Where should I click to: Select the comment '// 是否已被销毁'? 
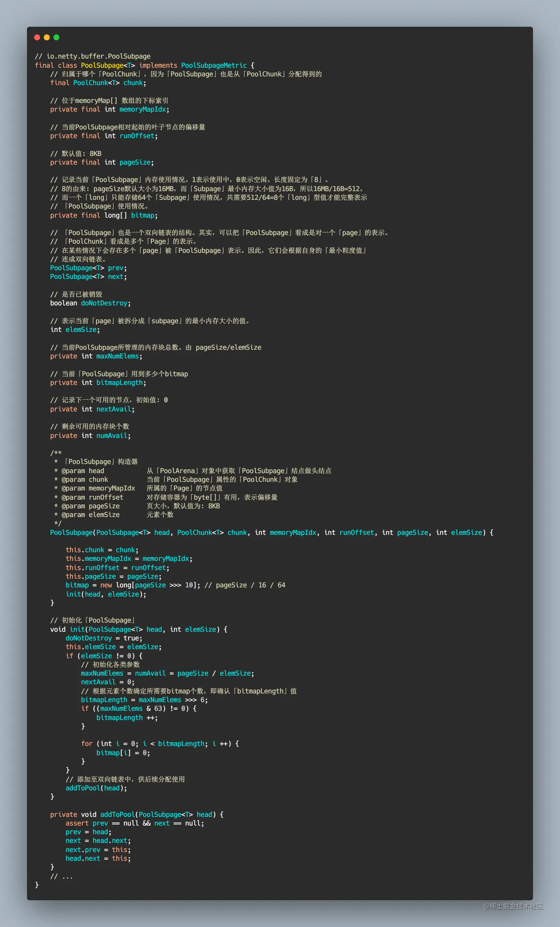coord(76,294)
